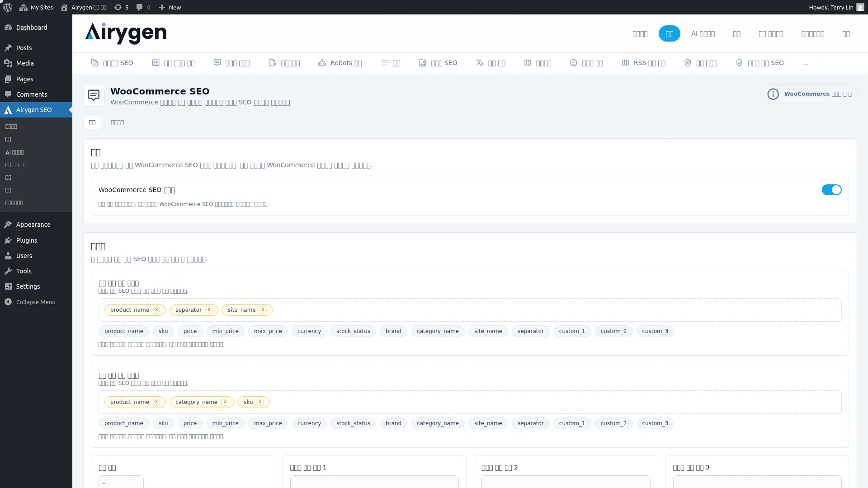Click the New content plus button

click(x=170, y=7)
